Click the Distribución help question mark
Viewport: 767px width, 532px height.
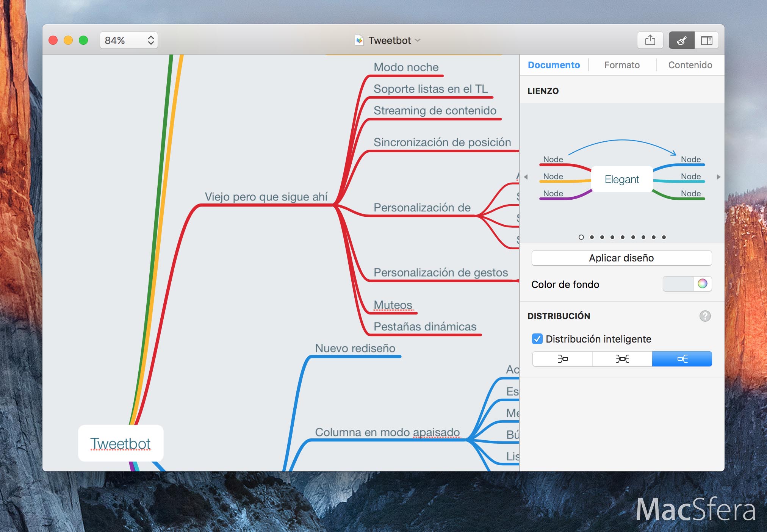pos(705,316)
